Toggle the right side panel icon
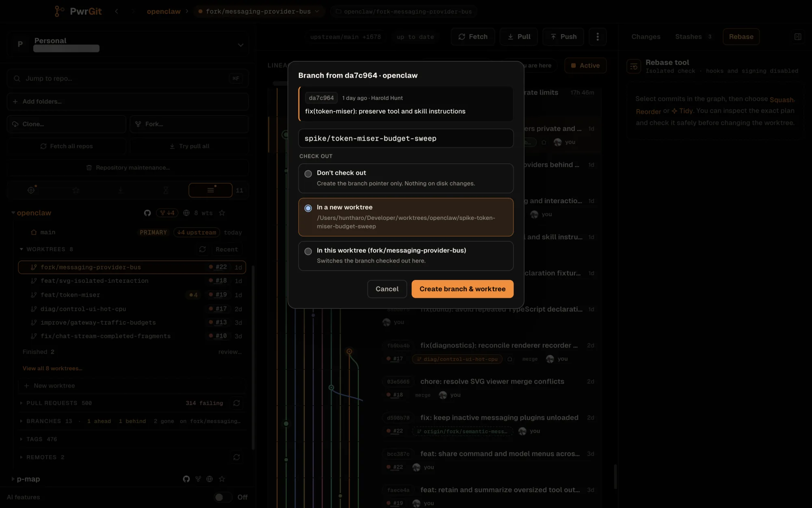Viewport: 812px width, 508px height. [797, 37]
